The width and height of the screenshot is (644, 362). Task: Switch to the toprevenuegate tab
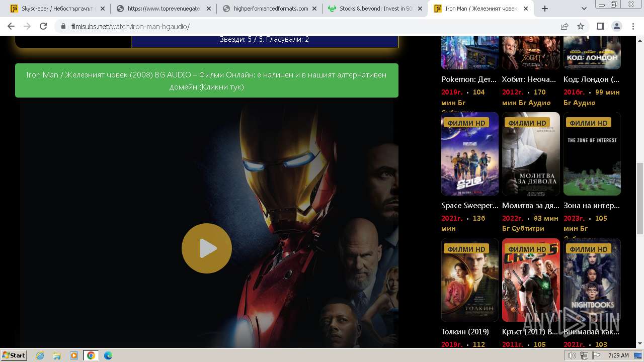(x=164, y=9)
